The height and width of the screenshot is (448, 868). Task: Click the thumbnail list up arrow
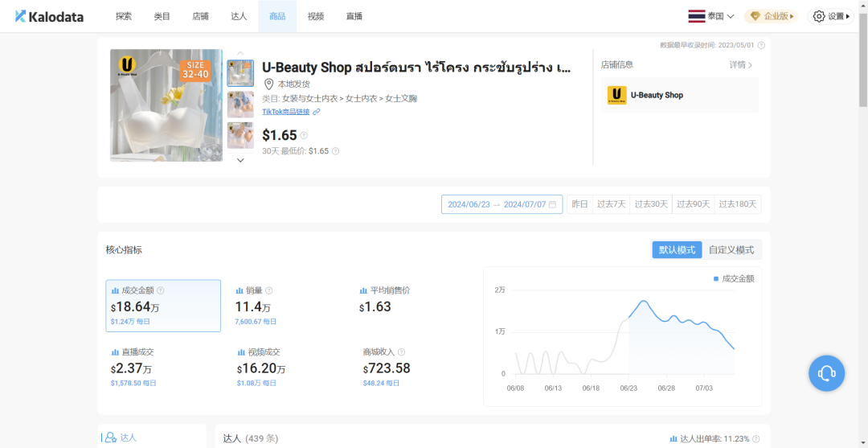click(x=240, y=52)
